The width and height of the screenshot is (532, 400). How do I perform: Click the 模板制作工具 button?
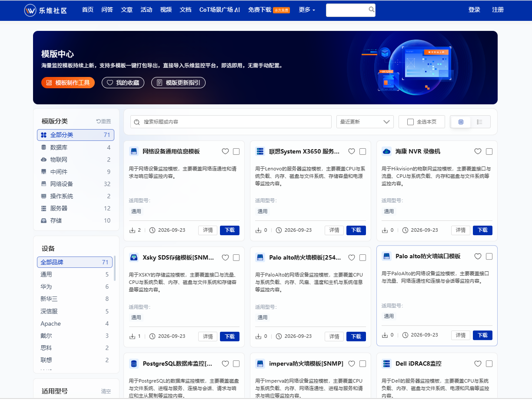(x=68, y=83)
